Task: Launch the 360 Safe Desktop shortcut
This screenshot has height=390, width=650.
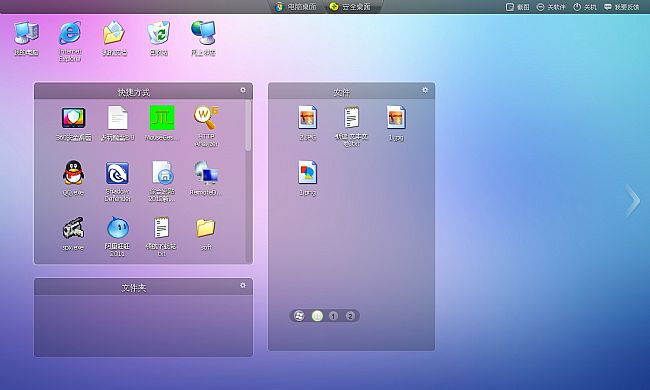Action: (x=73, y=124)
